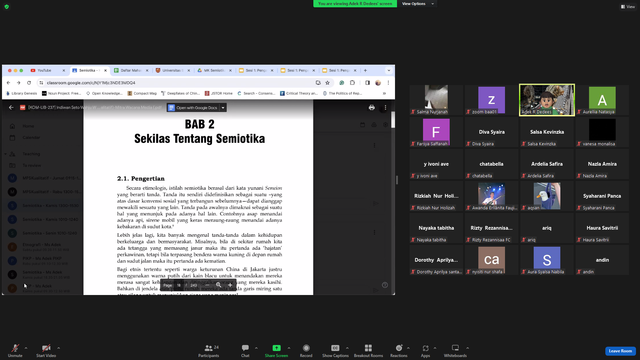Open Whiteboards
This screenshot has height=360, width=640.
pos(455,350)
